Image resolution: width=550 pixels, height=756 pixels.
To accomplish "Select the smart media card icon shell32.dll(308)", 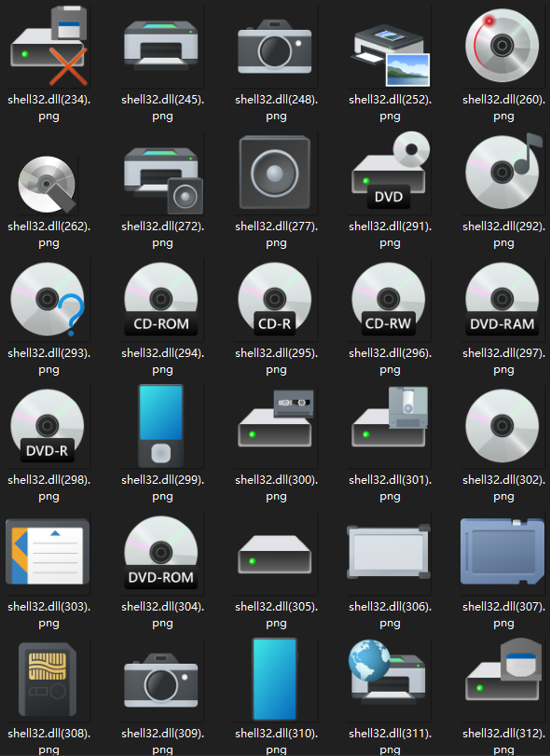I will pos(48,680).
